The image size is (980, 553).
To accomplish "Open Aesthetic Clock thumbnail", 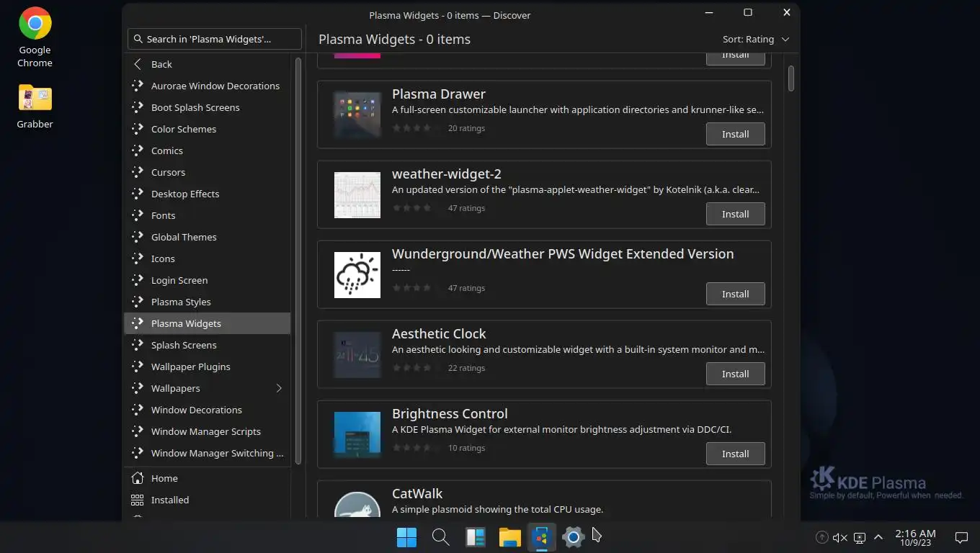I will tap(357, 354).
